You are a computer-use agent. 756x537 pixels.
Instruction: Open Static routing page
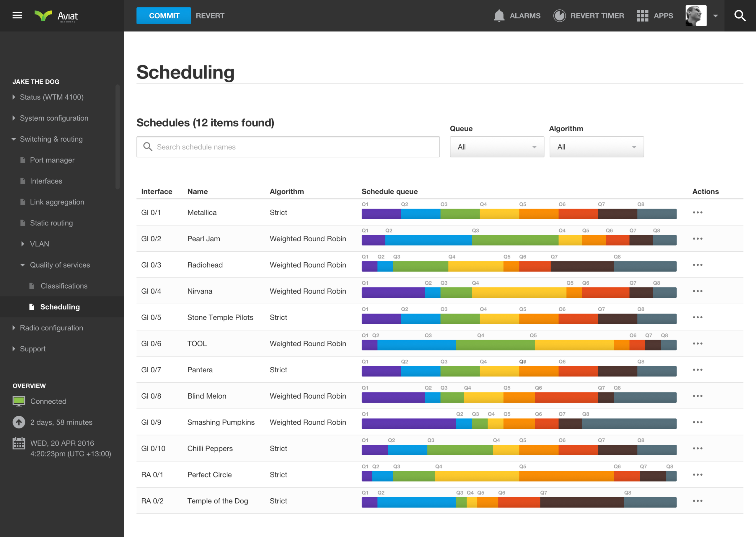tap(51, 223)
